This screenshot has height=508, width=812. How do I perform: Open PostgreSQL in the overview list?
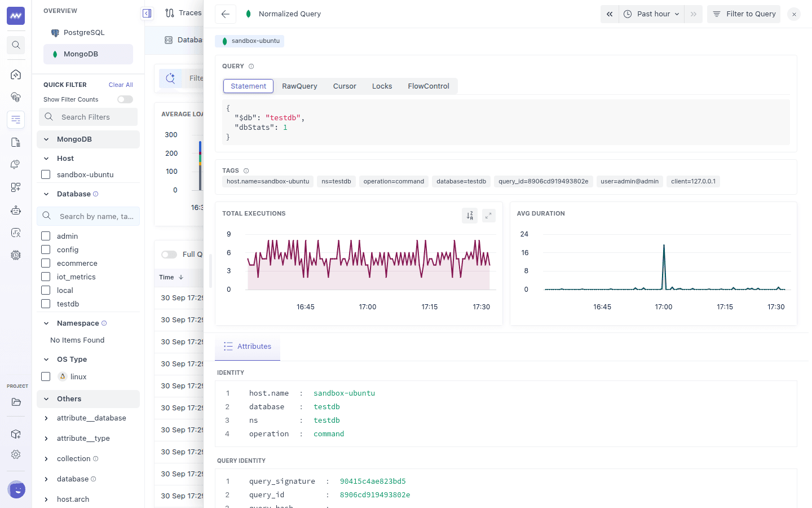pos(88,33)
